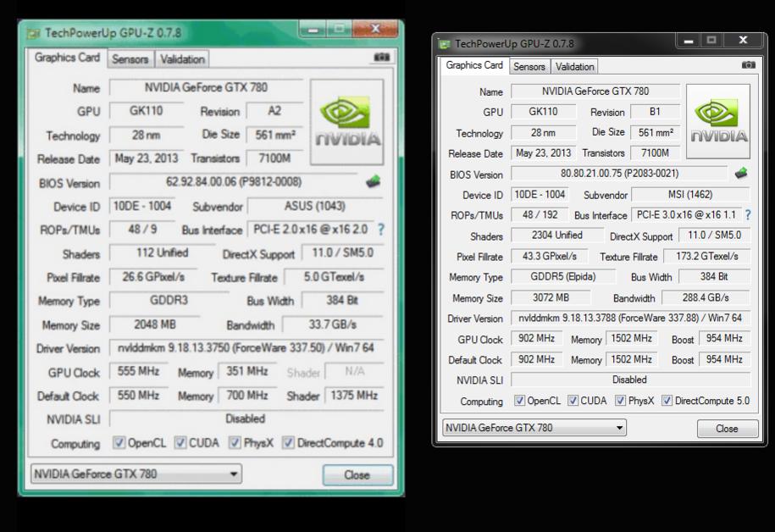Click GDDR3 memory type value
The image size is (775, 532).
pyautogui.click(x=169, y=301)
